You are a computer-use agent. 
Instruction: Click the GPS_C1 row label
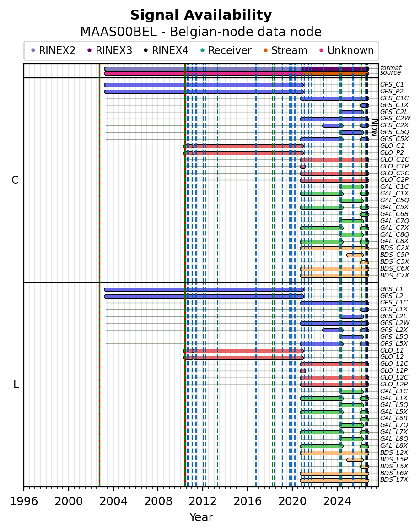click(392, 85)
